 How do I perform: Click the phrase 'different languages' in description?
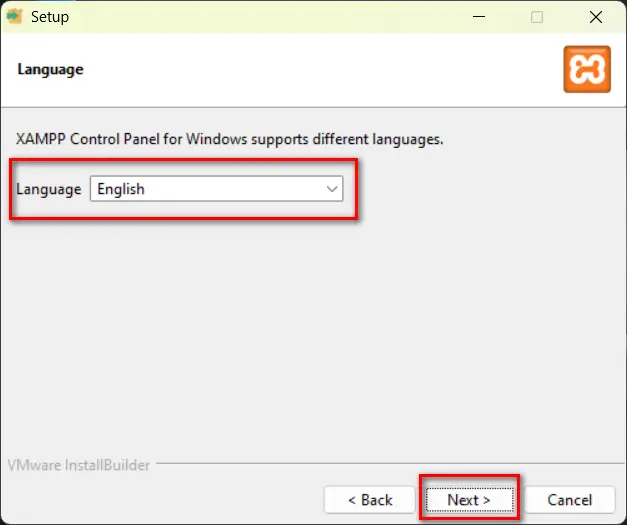[x=385, y=139]
